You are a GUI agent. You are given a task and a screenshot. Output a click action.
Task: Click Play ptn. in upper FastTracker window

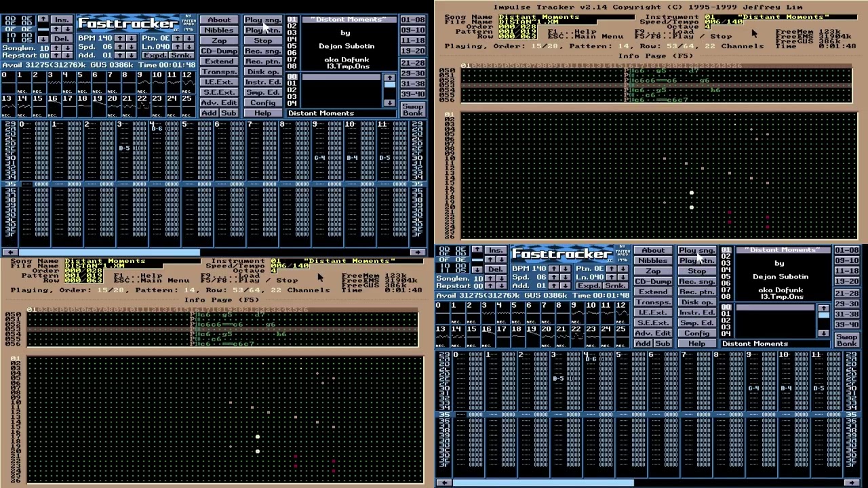pos(263,30)
